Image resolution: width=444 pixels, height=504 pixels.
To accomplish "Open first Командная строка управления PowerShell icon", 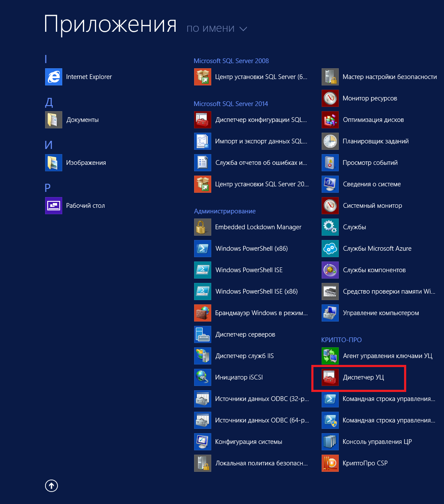I will click(330, 399).
